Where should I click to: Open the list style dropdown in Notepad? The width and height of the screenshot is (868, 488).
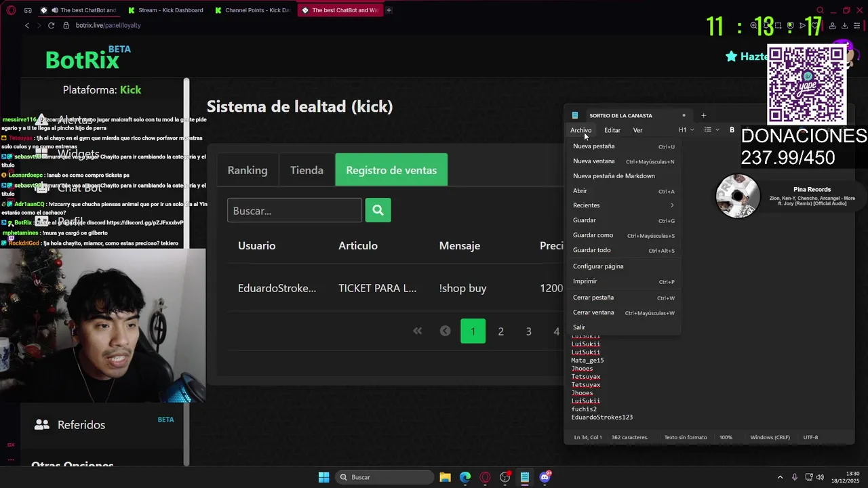coord(711,129)
